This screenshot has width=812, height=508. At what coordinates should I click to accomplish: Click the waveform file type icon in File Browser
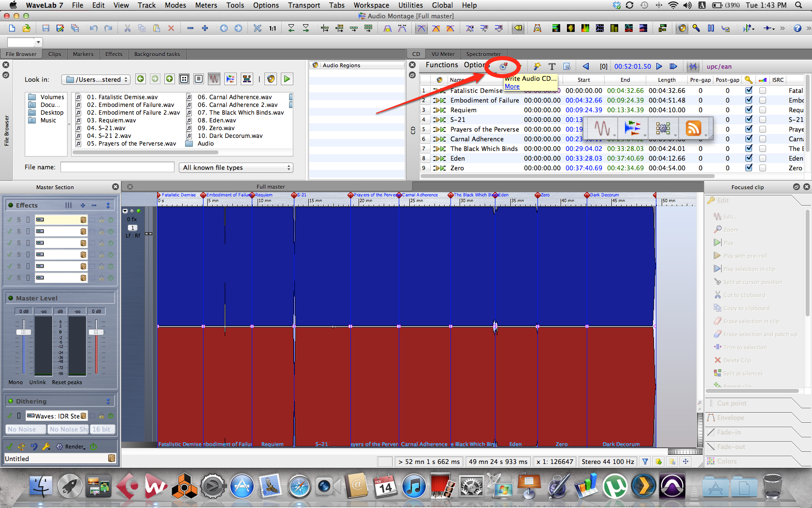pyautogui.click(x=214, y=79)
